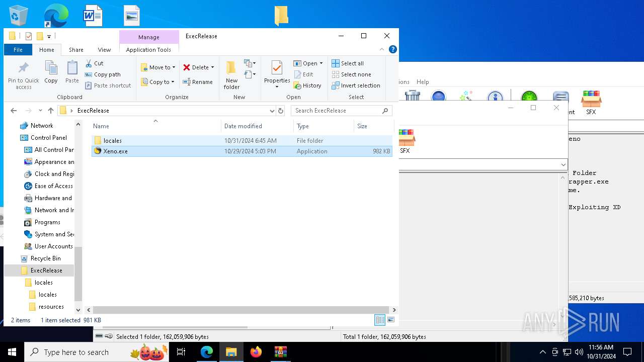Sort by the Size column header
This screenshot has height=362, width=644.
tap(373, 126)
